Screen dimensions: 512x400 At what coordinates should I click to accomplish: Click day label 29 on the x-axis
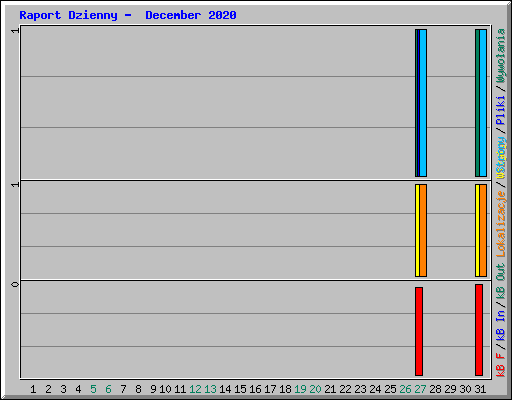point(450,389)
